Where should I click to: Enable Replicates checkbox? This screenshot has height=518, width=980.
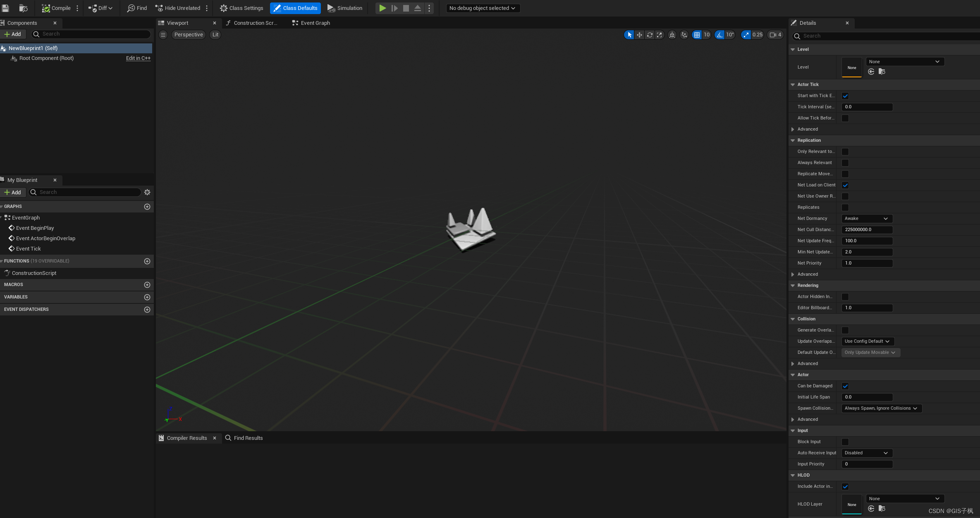(845, 208)
